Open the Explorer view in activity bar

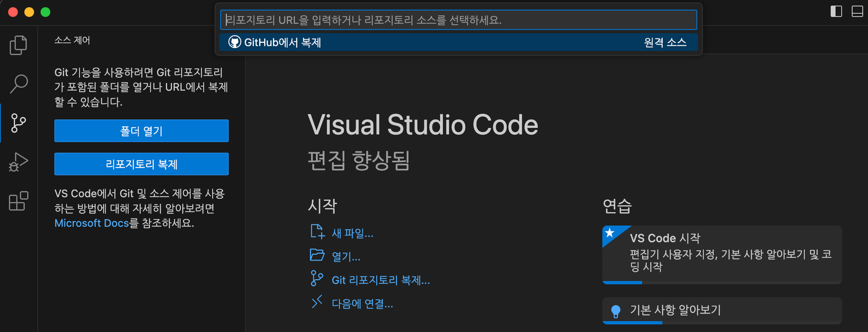point(18,45)
